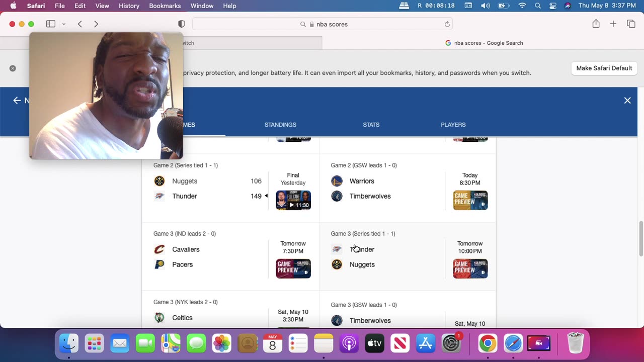Open the PLAYERS tab
This screenshot has width=644, height=362.
[453, 125]
